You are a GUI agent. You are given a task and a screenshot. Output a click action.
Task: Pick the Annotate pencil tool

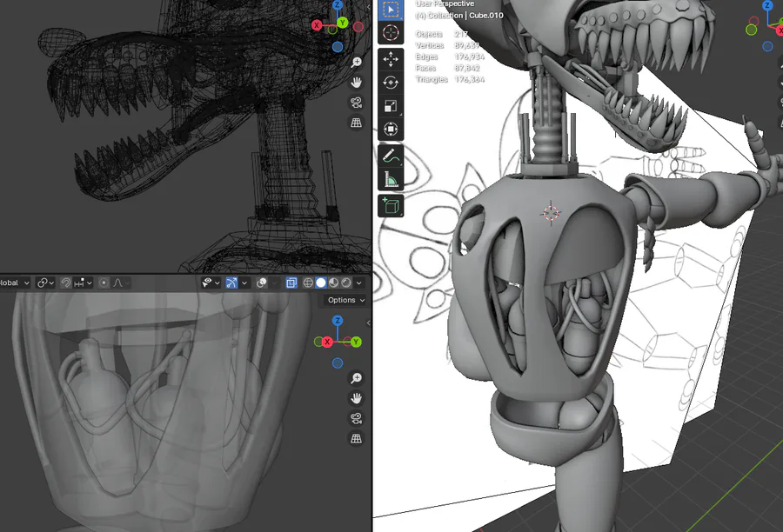391,156
